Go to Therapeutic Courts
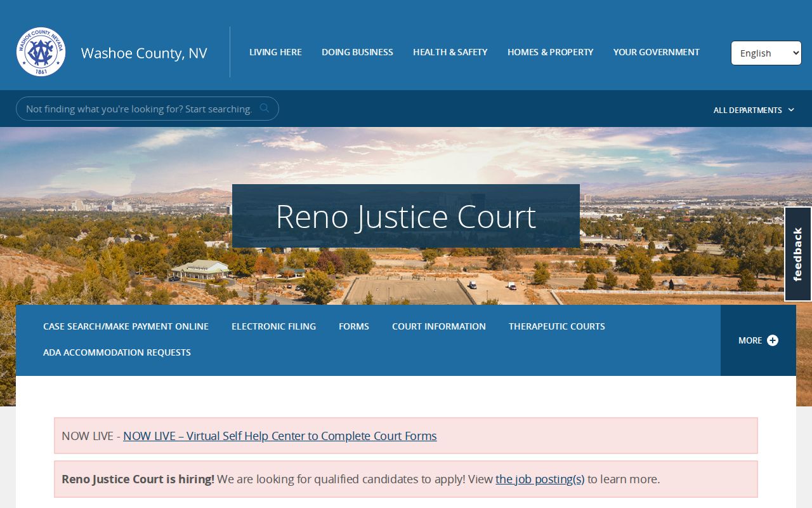This screenshot has width=812, height=508. click(x=557, y=326)
